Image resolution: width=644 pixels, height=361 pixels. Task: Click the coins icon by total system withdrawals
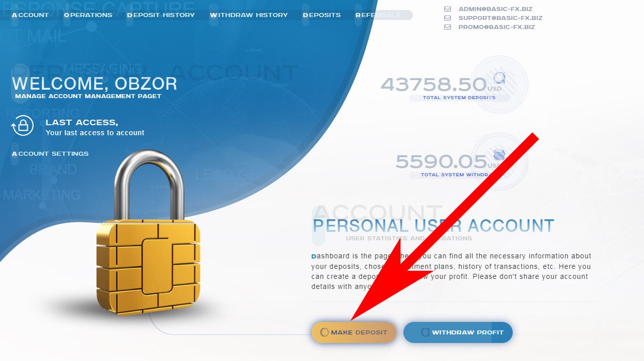[498, 156]
